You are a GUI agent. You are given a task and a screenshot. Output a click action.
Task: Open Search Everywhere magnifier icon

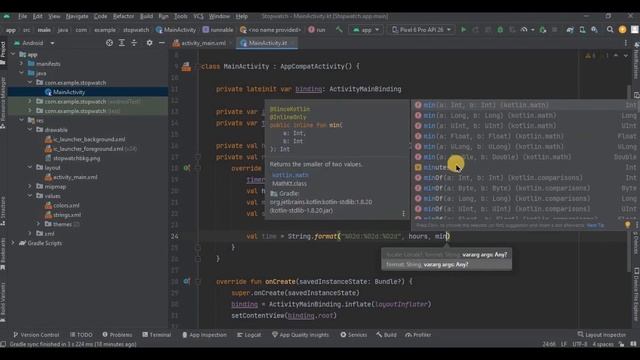610,30
